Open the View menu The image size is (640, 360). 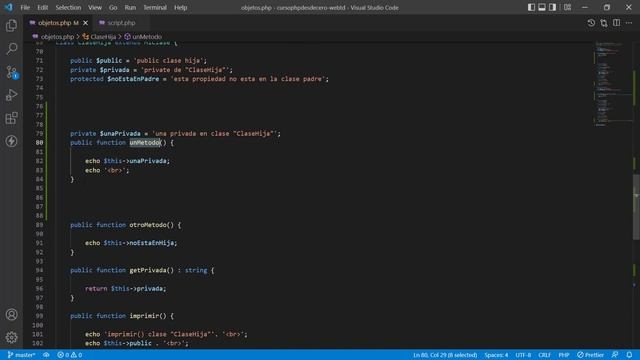(95, 7)
